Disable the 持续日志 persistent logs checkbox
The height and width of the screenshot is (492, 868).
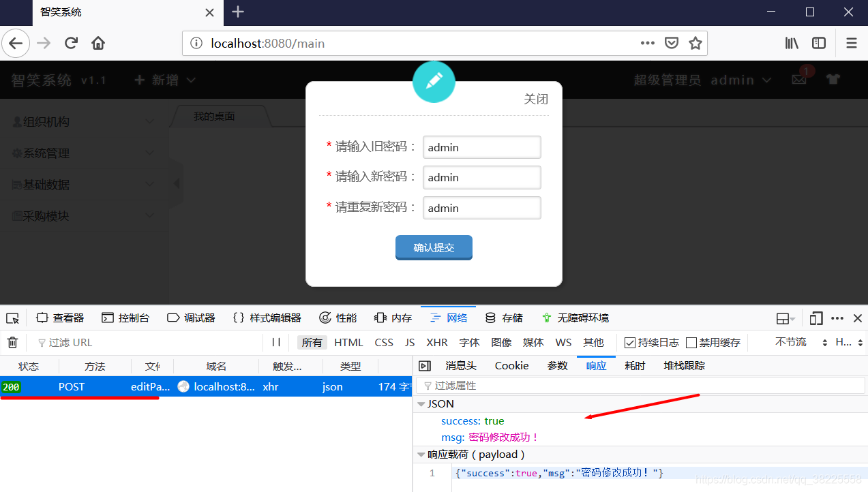pos(629,342)
